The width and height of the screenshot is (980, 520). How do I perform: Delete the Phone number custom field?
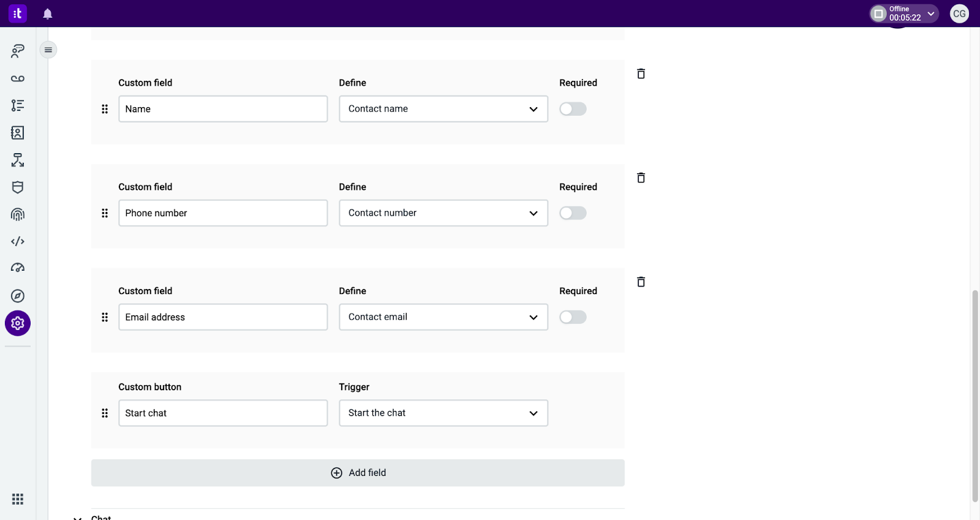click(641, 178)
